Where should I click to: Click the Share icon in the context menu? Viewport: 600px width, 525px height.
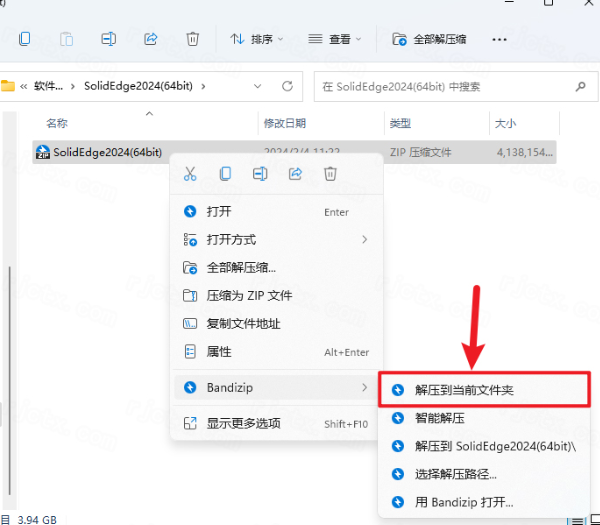pyautogui.click(x=295, y=174)
